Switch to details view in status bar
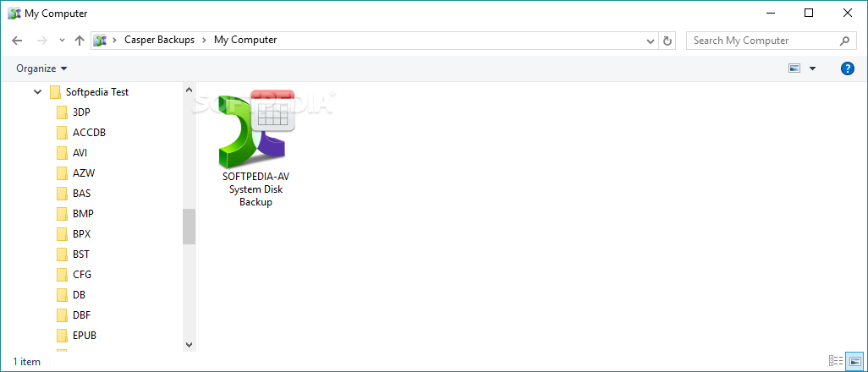The width and height of the screenshot is (868, 372). tap(835, 361)
